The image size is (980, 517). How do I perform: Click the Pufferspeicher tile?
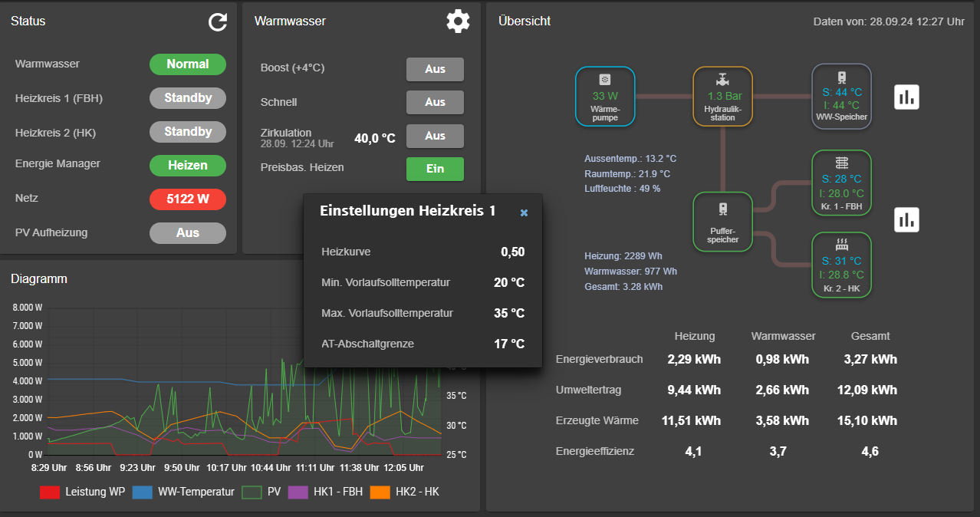click(722, 222)
